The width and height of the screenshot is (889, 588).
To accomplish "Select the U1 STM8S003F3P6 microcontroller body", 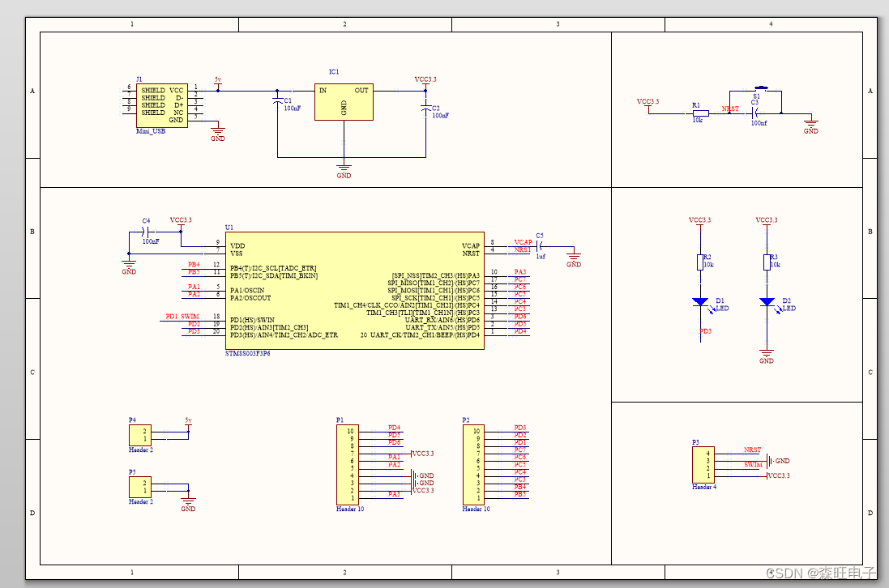I will pyautogui.click(x=355, y=291).
